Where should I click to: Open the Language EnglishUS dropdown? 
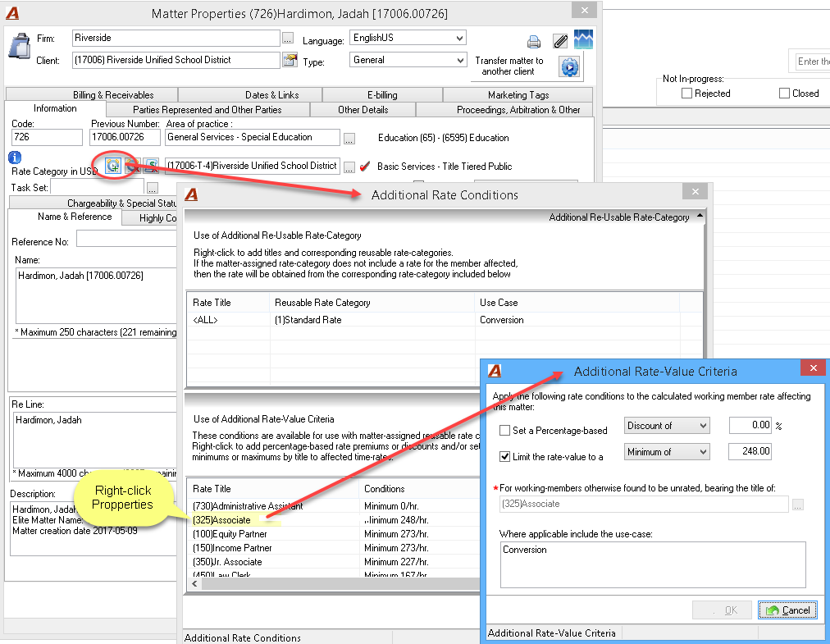[408, 38]
